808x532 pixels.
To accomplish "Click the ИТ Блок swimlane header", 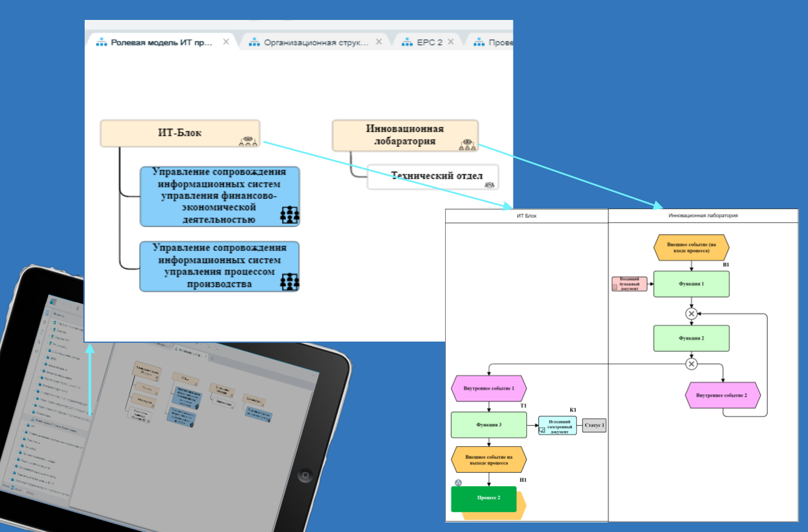I will coord(527,216).
